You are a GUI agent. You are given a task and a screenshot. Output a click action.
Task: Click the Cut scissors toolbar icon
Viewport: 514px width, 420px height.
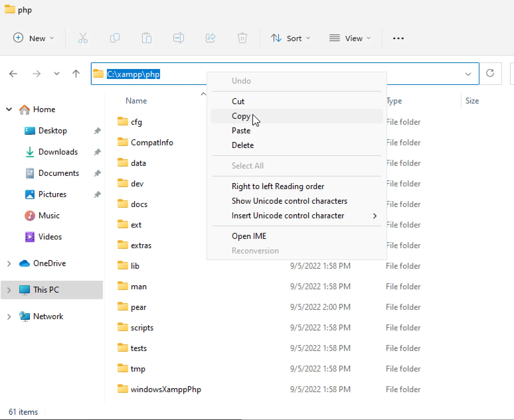(83, 38)
